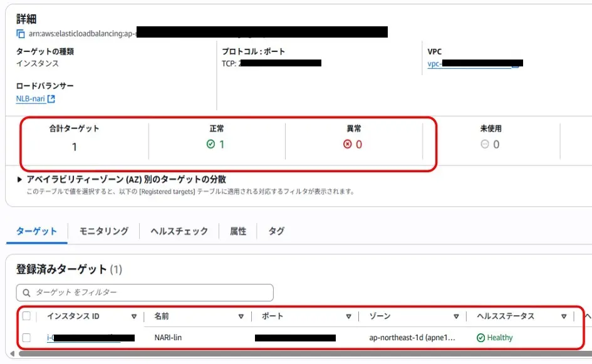
Task: Select all registered targets checkbox
Action: [x=26, y=316]
